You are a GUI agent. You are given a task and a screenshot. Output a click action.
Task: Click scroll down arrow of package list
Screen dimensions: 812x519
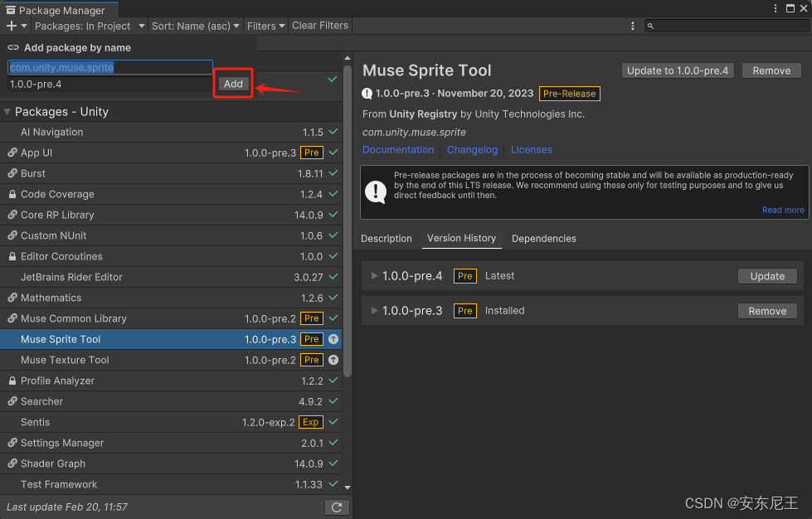coord(348,487)
